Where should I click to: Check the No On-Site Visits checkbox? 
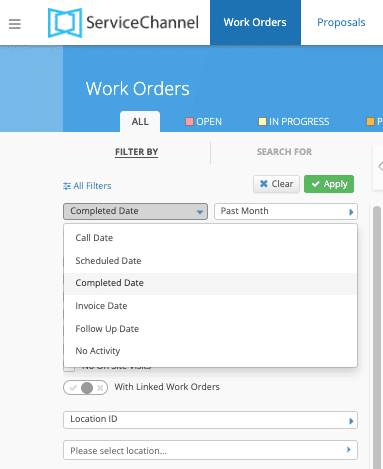coord(69,368)
